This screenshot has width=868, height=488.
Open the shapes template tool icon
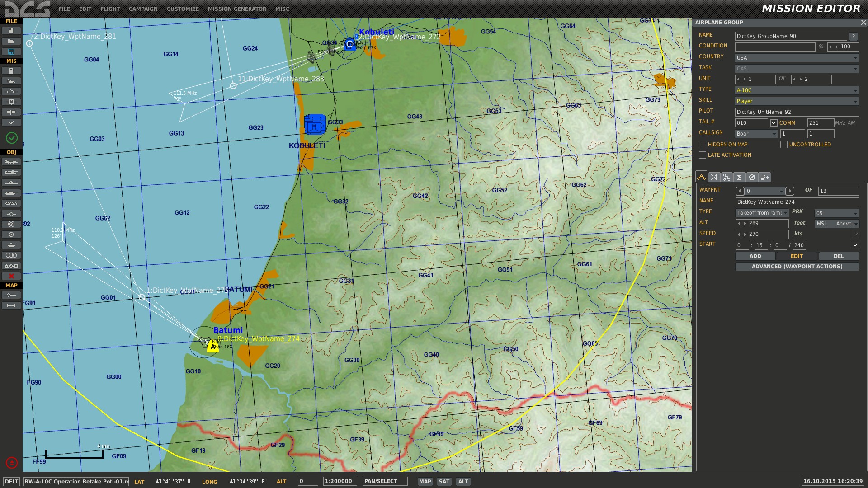[x=11, y=266]
